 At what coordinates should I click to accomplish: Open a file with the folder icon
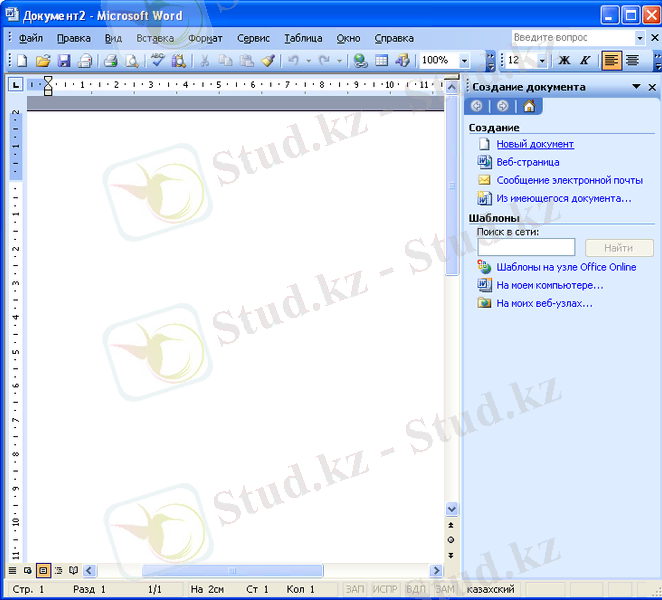pyautogui.click(x=43, y=61)
